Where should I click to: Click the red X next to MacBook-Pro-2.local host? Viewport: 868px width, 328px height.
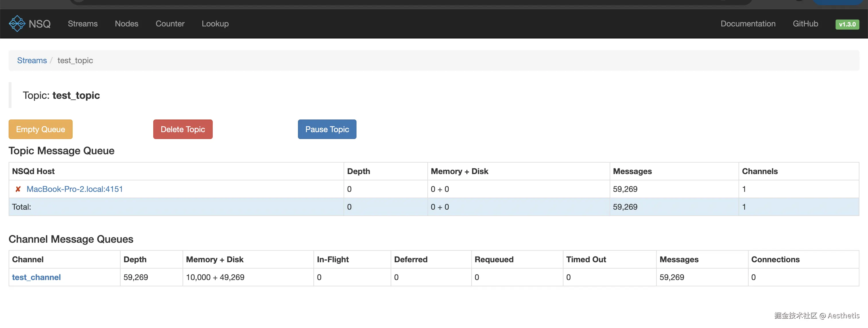(18, 189)
